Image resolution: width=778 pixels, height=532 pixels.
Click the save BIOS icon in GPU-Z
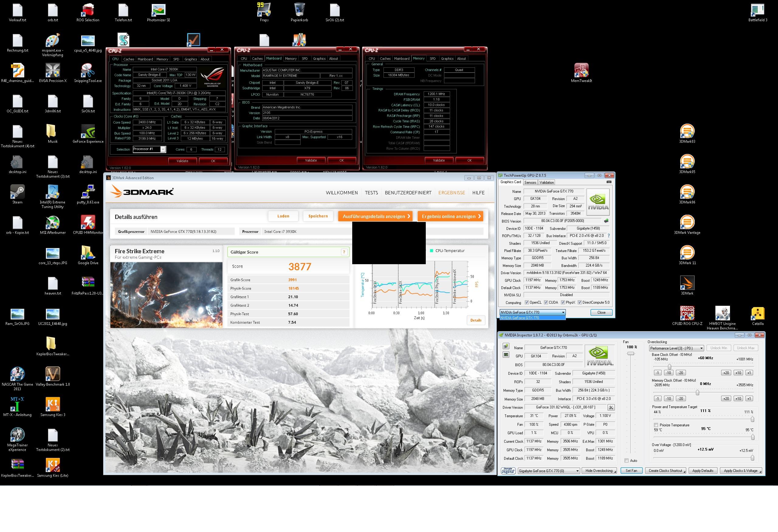point(606,221)
